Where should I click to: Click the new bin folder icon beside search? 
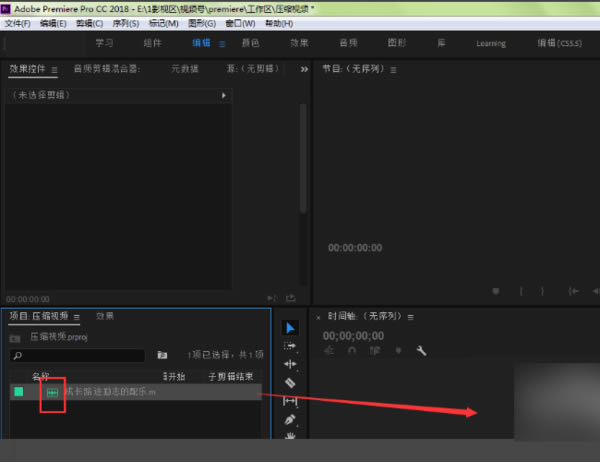pos(162,355)
